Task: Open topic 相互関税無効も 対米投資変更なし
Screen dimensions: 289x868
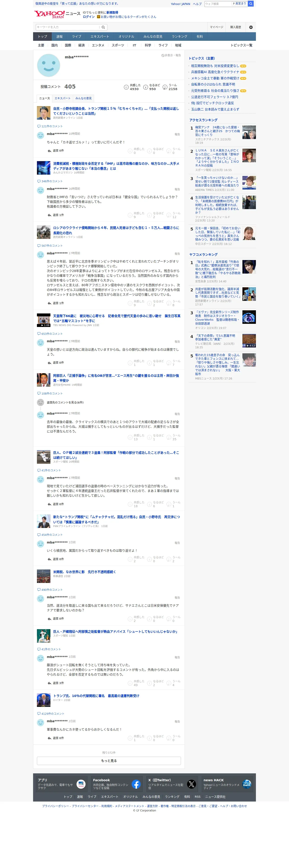Action: [x=215, y=66]
